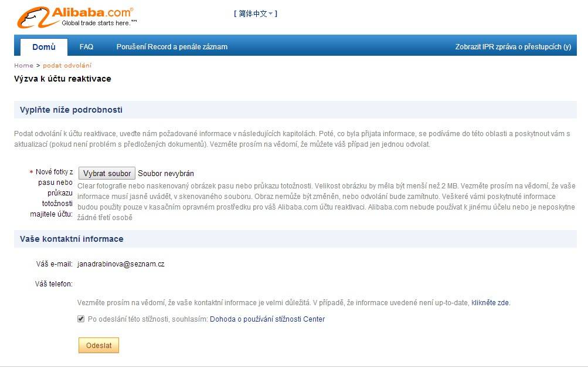Click the email janadrabinova@seznam.cz
Screen dimensions: 588x368
[121, 264]
